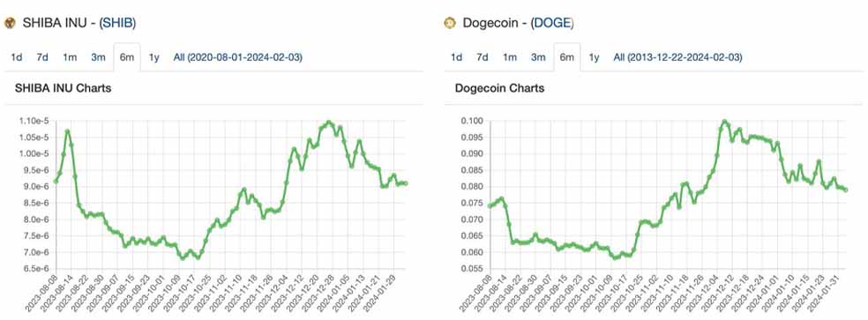Click SHIBA chart final data point near 9.0e-6
868x320 pixels.
click(407, 183)
